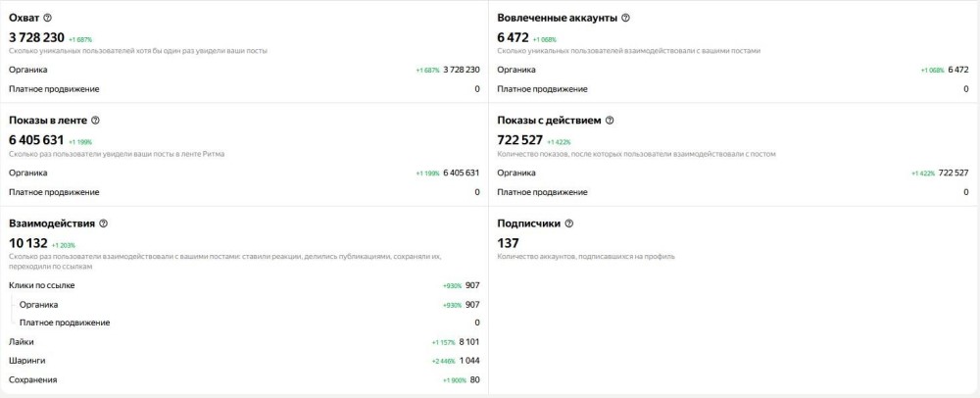
Task: Click the Сохранения row label
Action: tap(33, 380)
